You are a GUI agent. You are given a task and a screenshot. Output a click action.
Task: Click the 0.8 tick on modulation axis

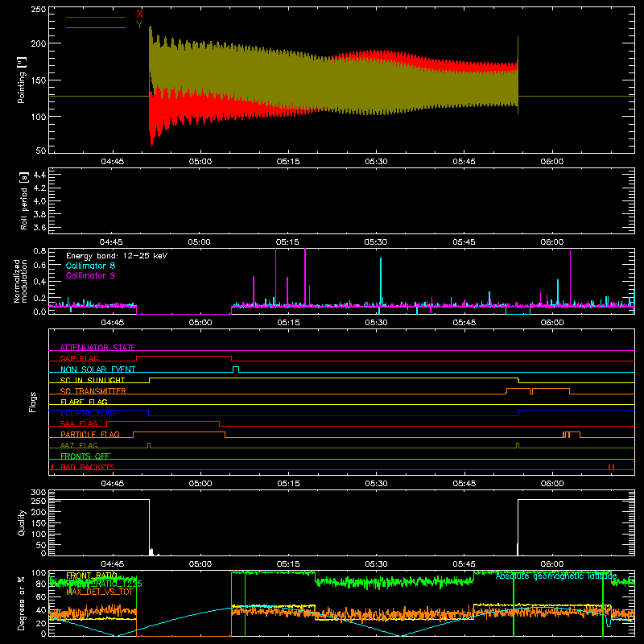(39, 250)
